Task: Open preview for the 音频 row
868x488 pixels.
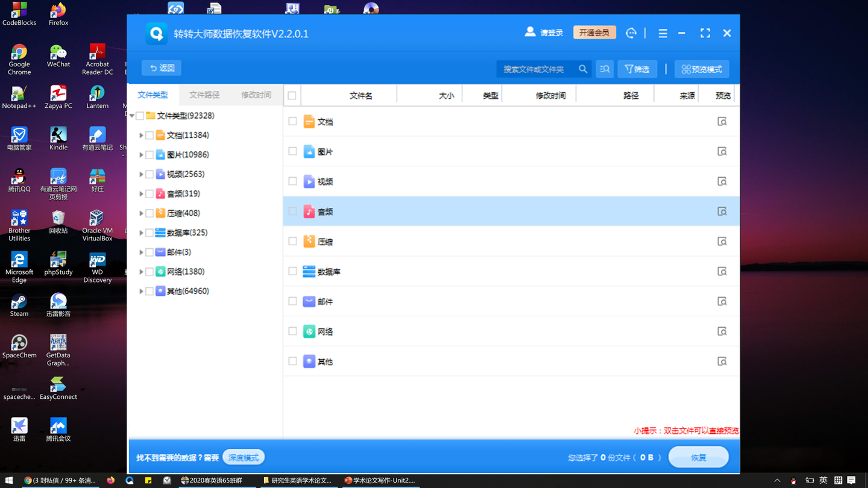Action: pos(722,211)
